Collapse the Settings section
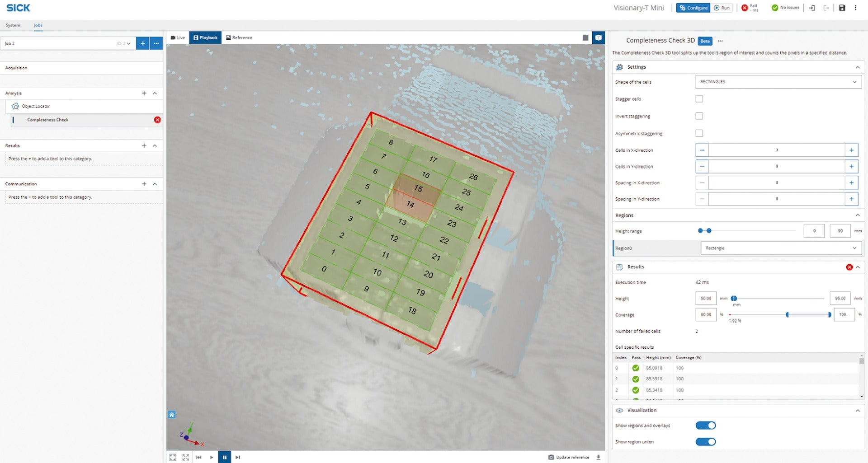This screenshot has height=463, width=868. 857,67
